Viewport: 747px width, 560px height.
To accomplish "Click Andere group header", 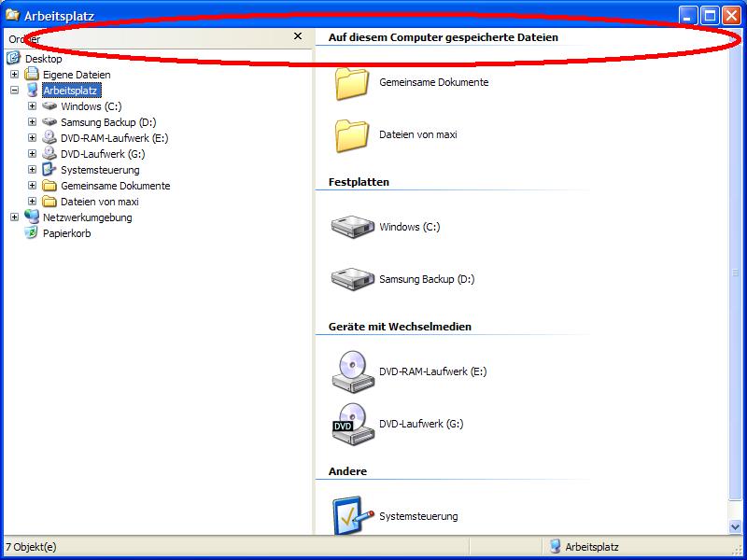I will point(347,471).
